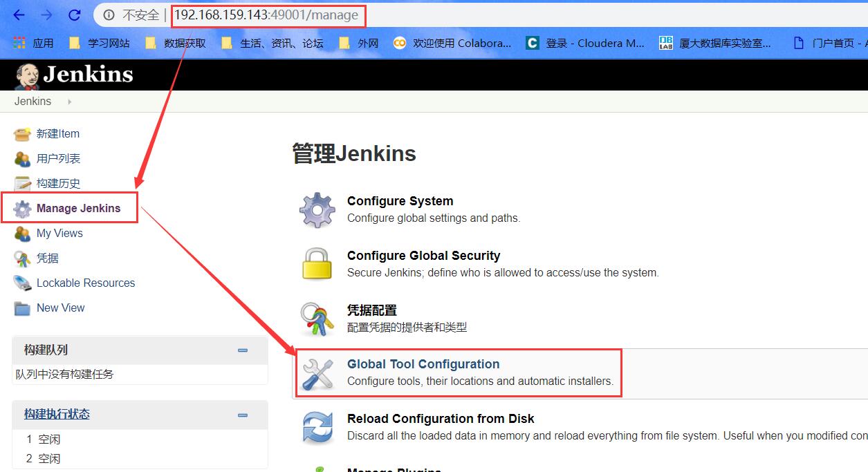Viewport: 868px width, 472px height.
Task: Click the Lockable Resources drive icon
Action: tap(23, 283)
